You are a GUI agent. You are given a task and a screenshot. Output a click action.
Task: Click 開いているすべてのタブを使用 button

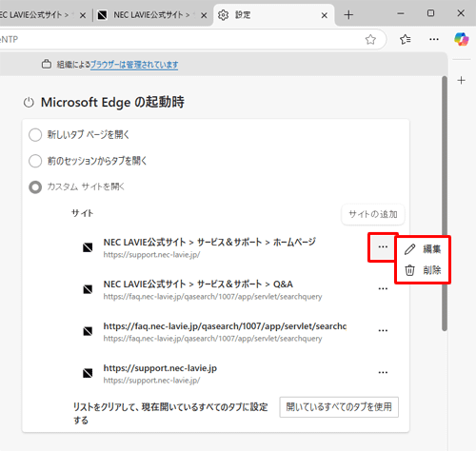(x=339, y=407)
